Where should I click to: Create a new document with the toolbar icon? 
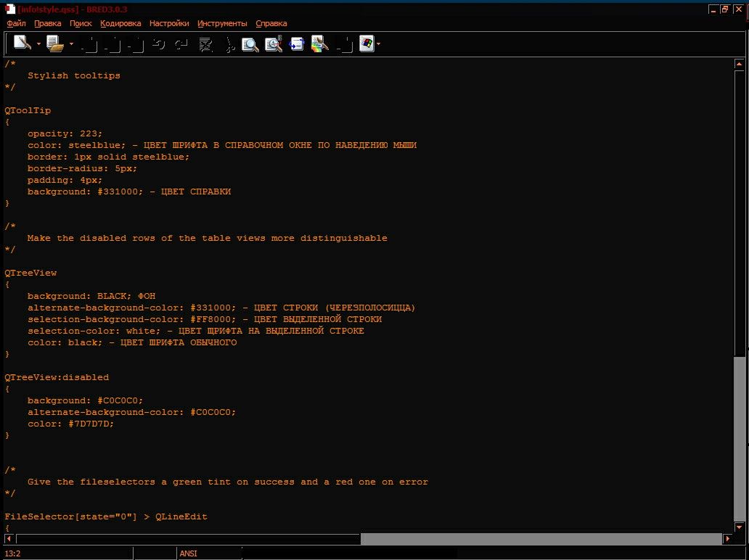point(22,44)
